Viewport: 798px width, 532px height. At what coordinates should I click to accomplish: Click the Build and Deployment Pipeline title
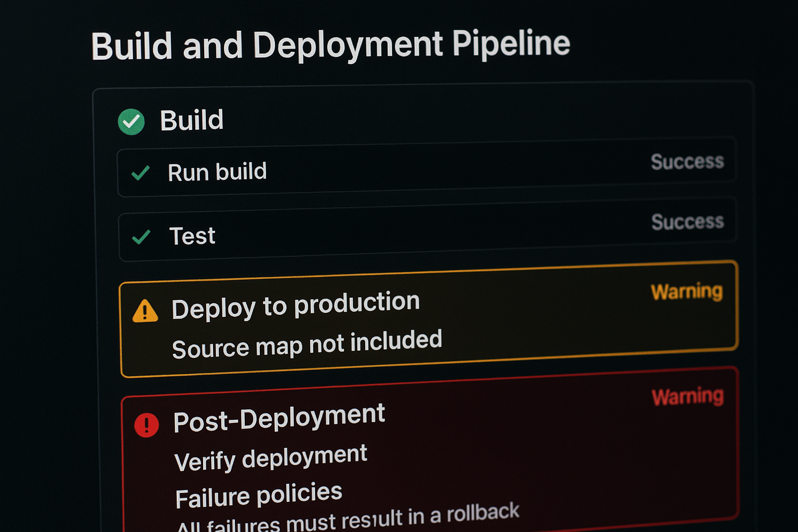[330, 45]
